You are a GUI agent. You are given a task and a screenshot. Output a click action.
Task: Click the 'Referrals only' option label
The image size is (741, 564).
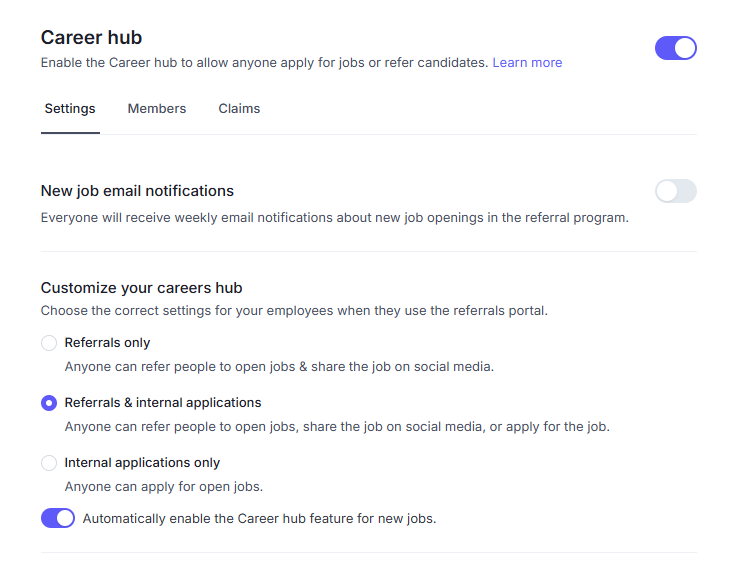(107, 343)
